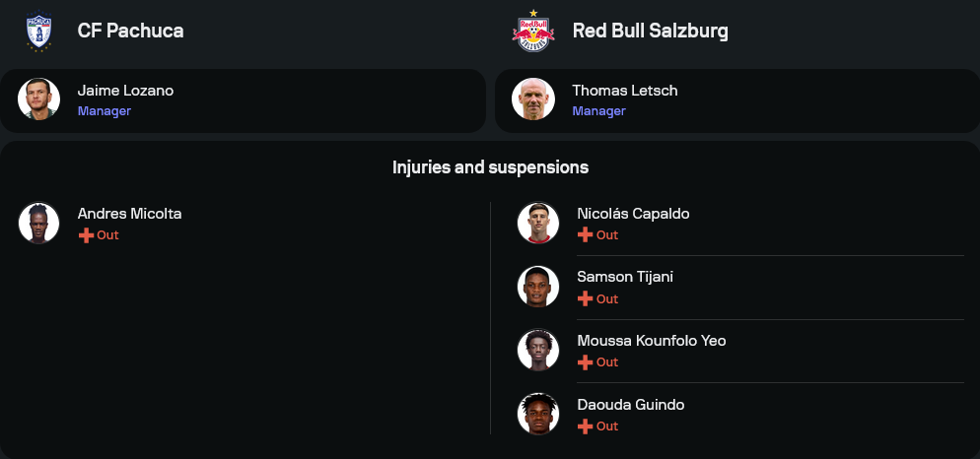Open the Red Bull Salzburg team name link
980x459 pixels.
pyautogui.click(x=650, y=31)
